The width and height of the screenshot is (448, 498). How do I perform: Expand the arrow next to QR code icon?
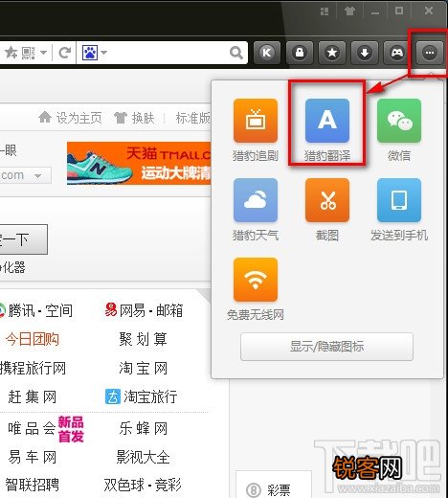click(x=44, y=53)
